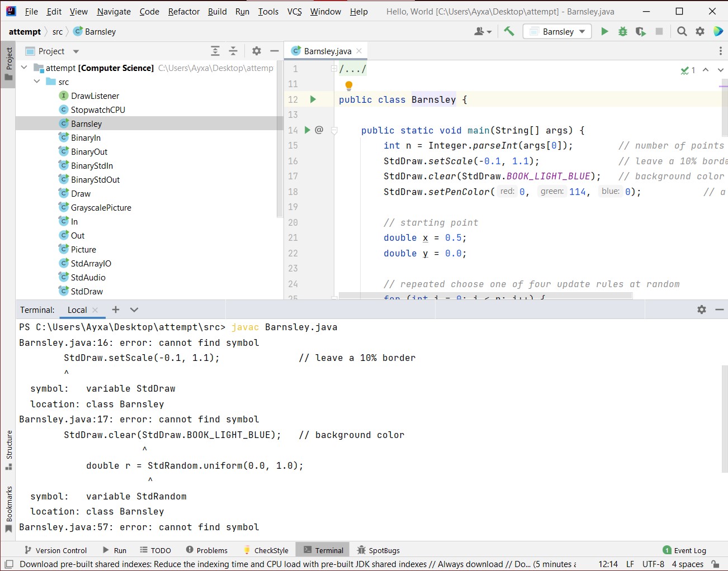728x571 pixels.
Task: Open terminal settings gear icon
Action: click(x=702, y=310)
